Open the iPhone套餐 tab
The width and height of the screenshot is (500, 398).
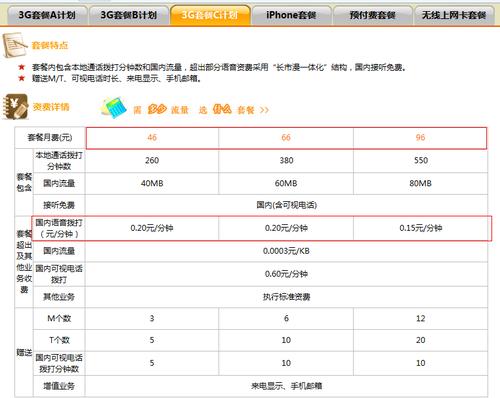click(x=291, y=15)
